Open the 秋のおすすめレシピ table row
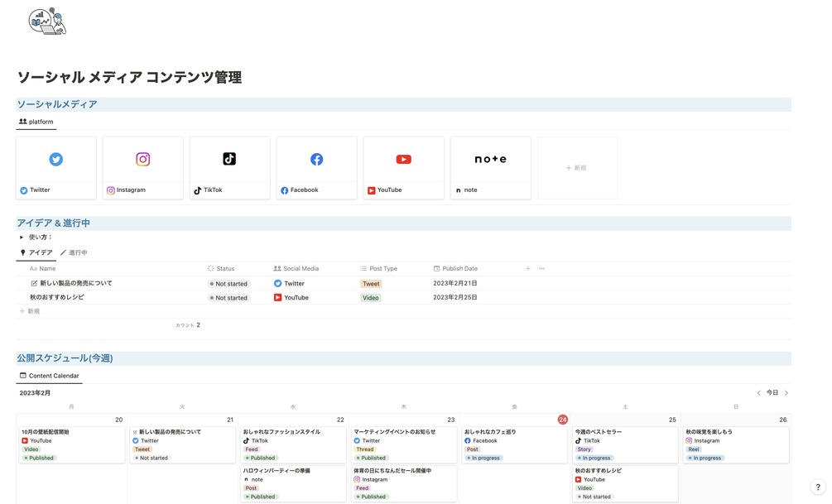 pos(57,298)
